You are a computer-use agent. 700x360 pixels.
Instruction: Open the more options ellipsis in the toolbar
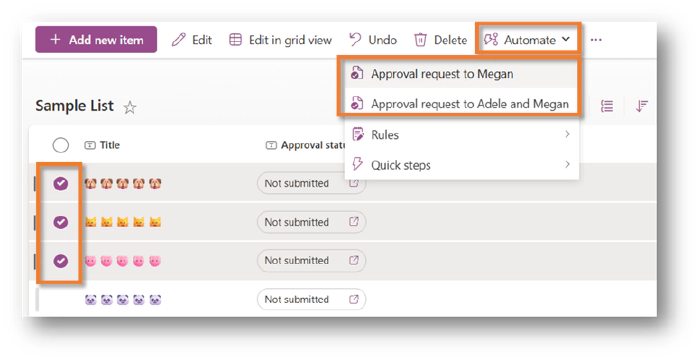[596, 40]
